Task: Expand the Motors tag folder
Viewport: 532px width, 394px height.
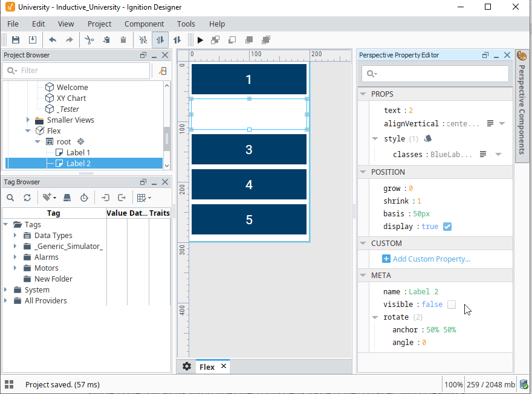Action: pyautogui.click(x=13, y=268)
